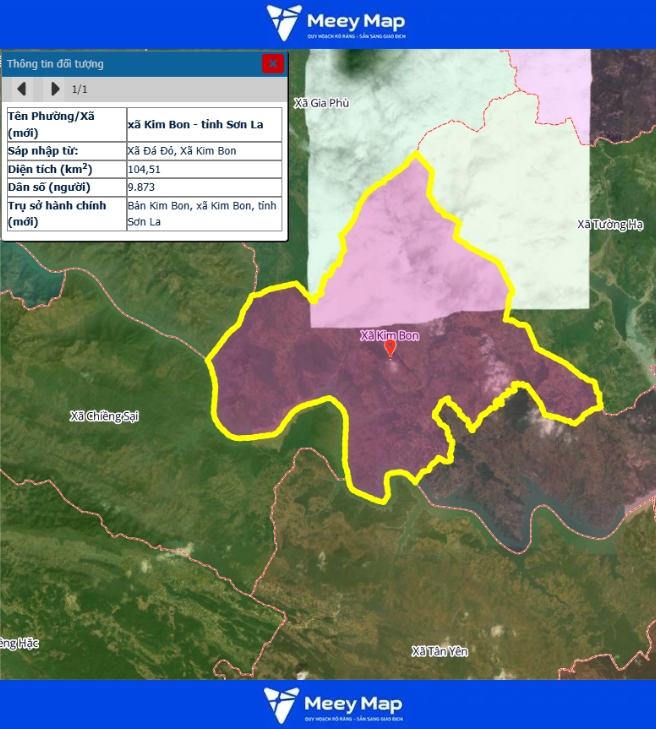Viewport: 656px width, 729px height.
Task: Go to previous object with left arrow
Action: coord(22,89)
